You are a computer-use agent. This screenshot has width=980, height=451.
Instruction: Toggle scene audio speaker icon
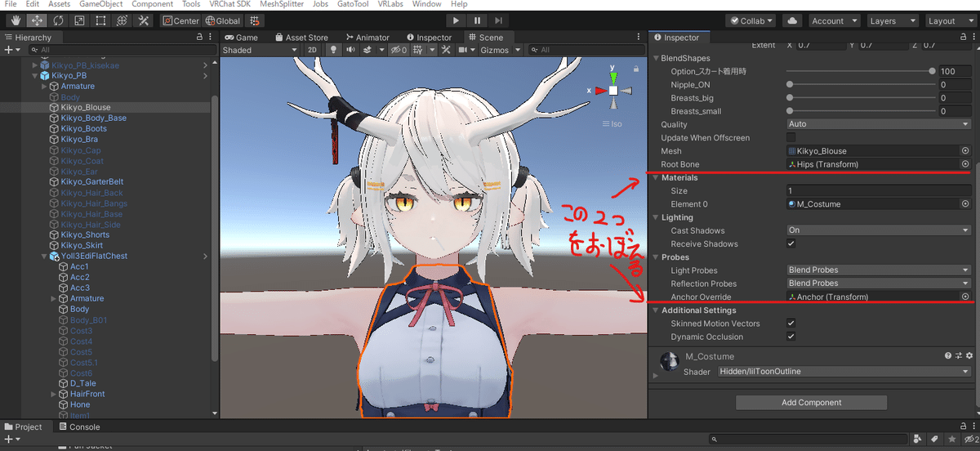tap(350, 50)
